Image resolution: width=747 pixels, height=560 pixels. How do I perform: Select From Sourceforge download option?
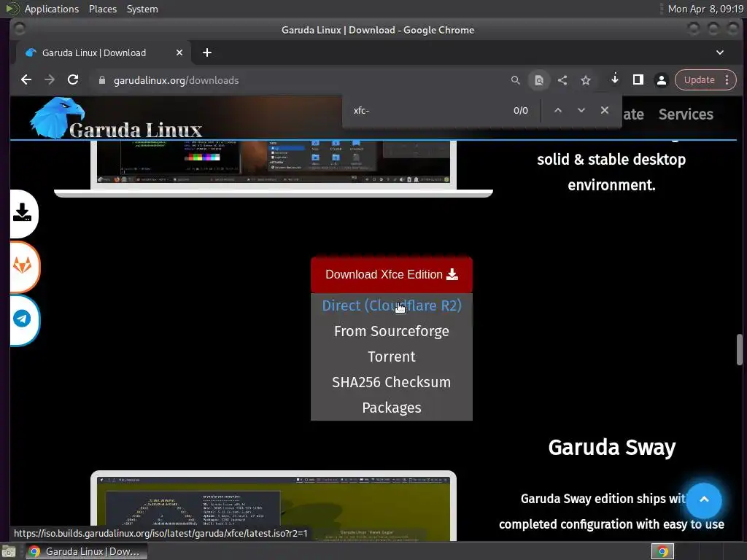[x=392, y=331]
